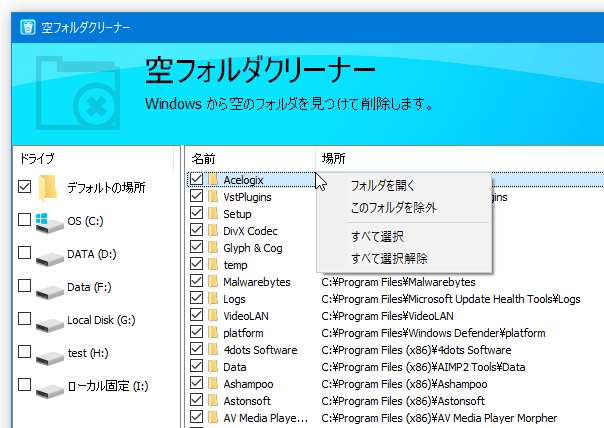
Task: Click path C:¥Program Files¥VideoLAN
Action: point(388,316)
